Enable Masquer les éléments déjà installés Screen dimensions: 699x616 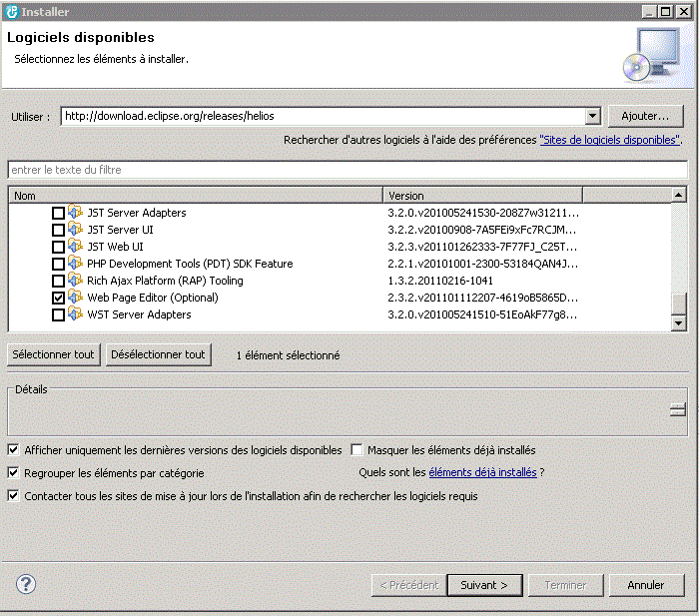pyautogui.click(x=356, y=449)
